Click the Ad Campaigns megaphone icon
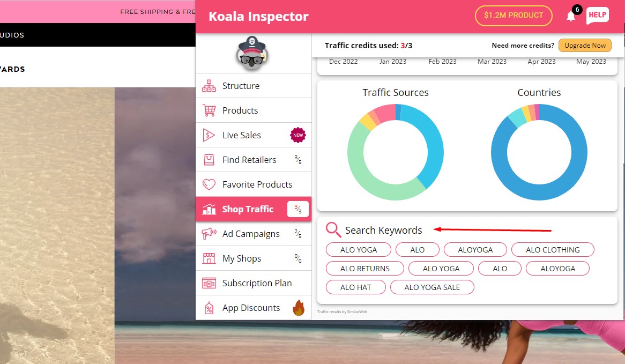 click(x=209, y=234)
